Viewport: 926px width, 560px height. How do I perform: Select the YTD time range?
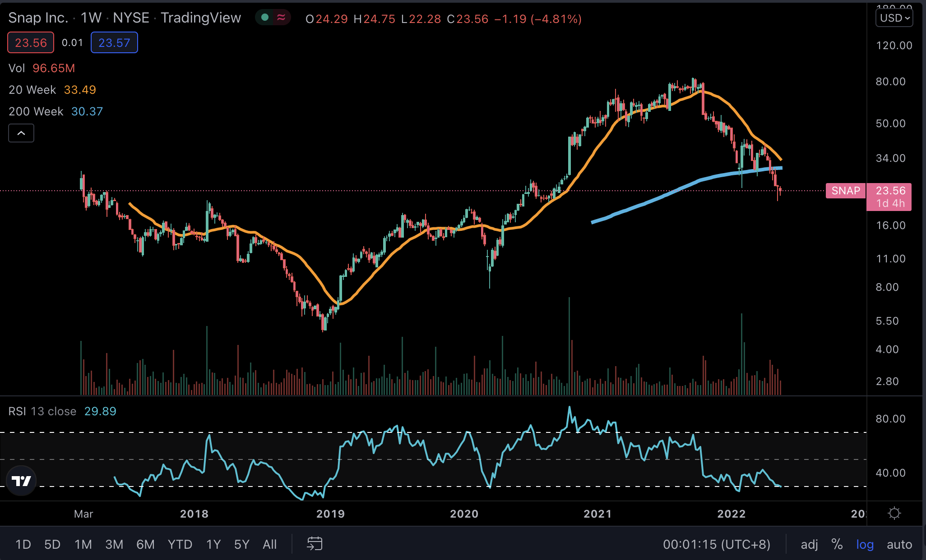[180, 544]
